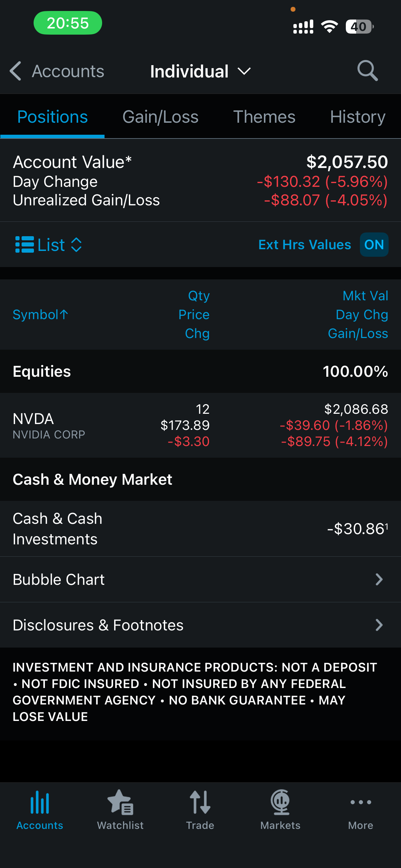Open the Watchlist star icon
The width and height of the screenshot is (401, 868).
[x=120, y=802]
